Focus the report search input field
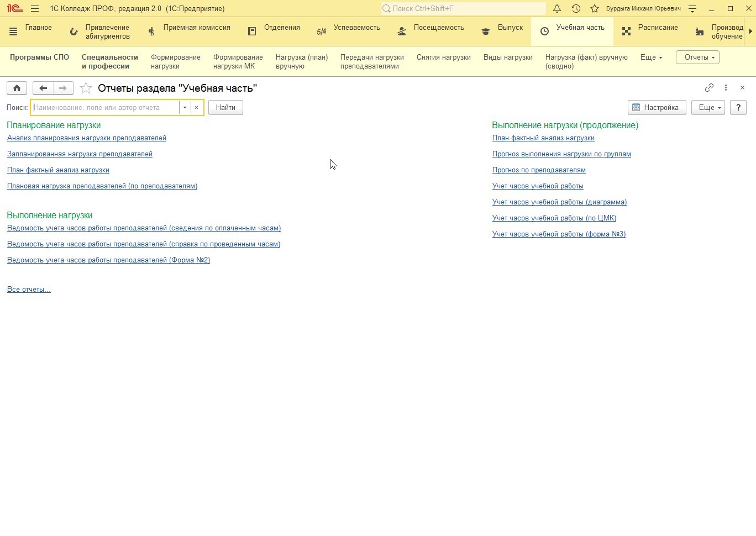The width and height of the screenshot is (756, 536). point(105,108)
